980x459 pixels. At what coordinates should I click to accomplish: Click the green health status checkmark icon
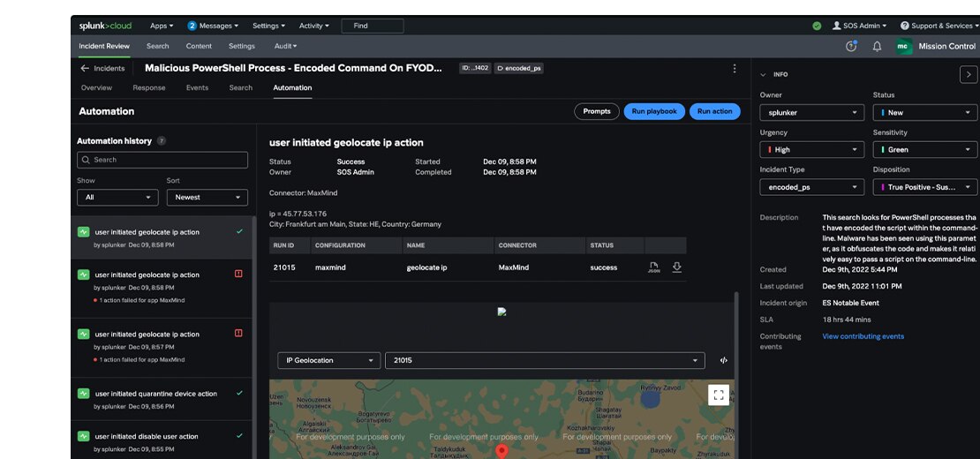[x=817, y=26]
